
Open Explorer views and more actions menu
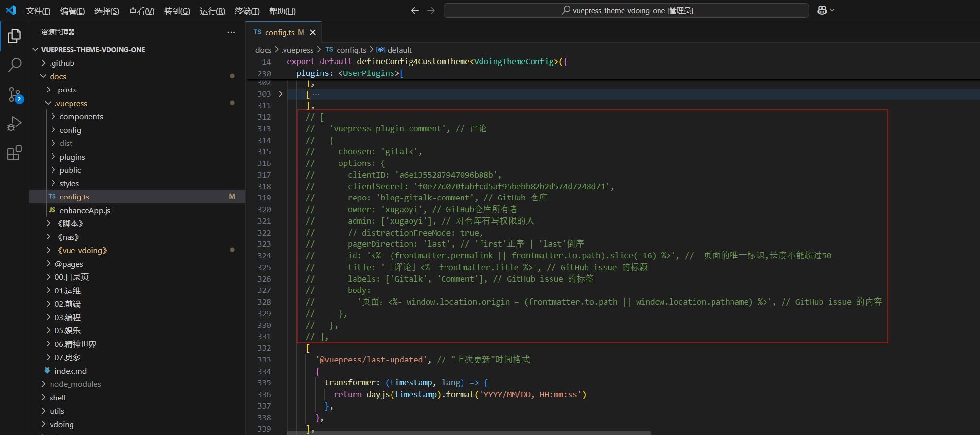[231, 32]
